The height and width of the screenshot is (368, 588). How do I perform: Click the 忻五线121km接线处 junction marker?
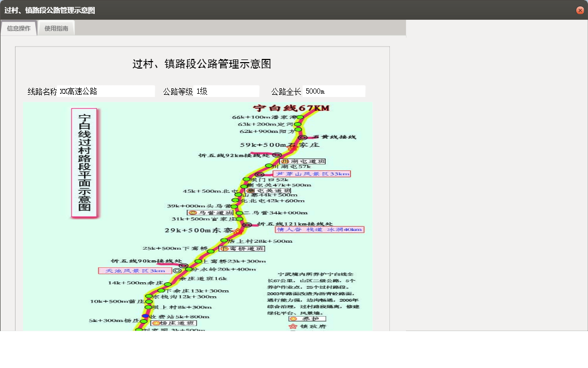click(x=246, y=224)
